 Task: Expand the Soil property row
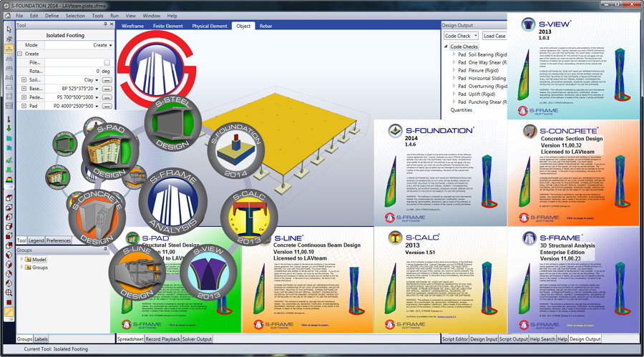tap(24, 80)
